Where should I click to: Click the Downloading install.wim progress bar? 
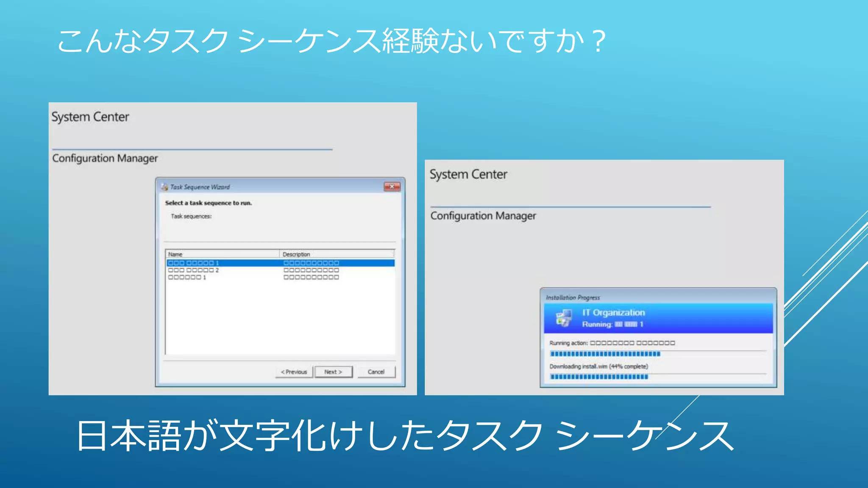point(658,377)
